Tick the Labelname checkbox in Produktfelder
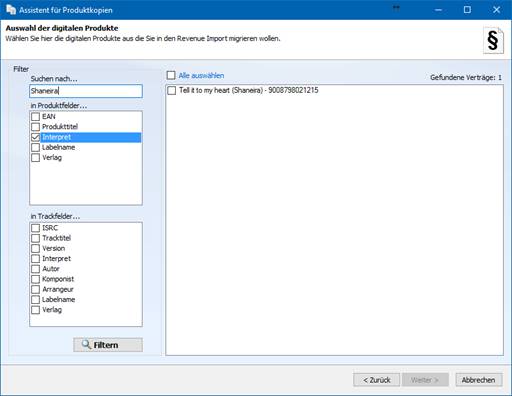This screenshot has width=512, height=396. coord(35,147)
